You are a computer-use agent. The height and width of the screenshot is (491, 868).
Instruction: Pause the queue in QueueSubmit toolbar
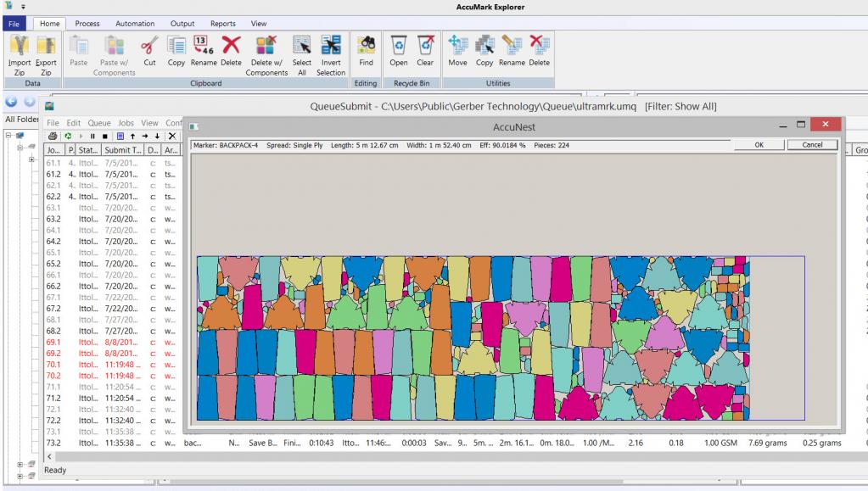click(x=94, y=136)
